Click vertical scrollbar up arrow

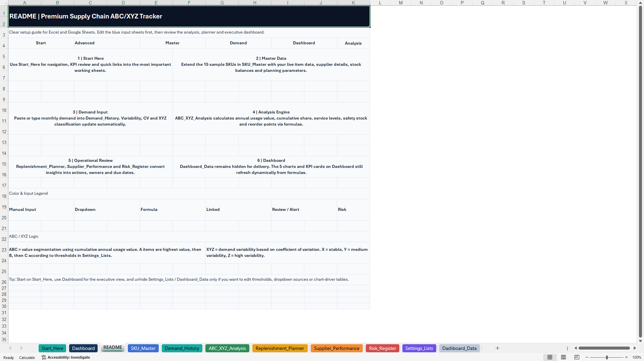(x=640, y=3)
